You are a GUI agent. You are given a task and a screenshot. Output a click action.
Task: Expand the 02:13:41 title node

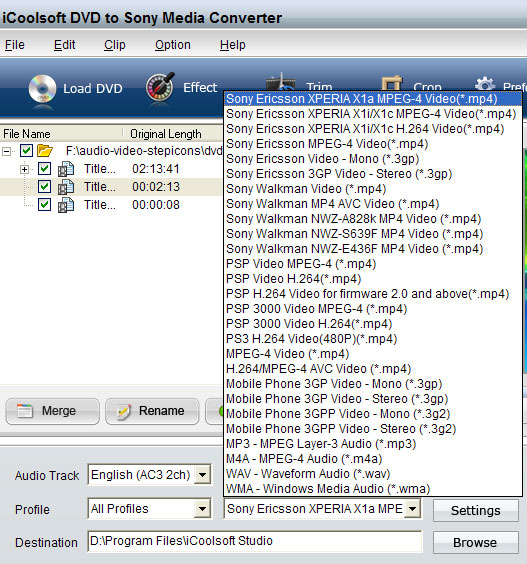pyautogui.click(x=24, y=169)
